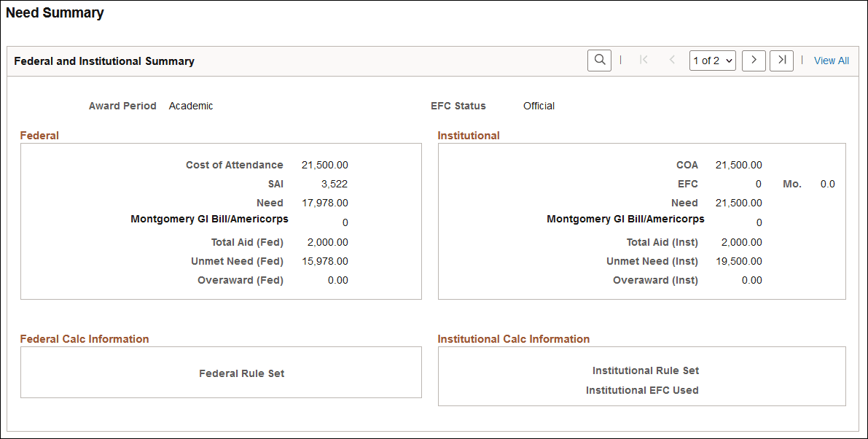This screenshot has width=868, height=439.
Task: Select View All to show both award periods
Action: click(x=832, y=61)
